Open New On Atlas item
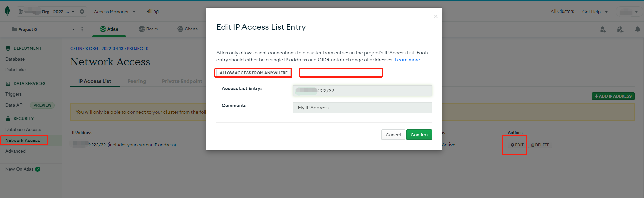644x198 pixels. 23,169
